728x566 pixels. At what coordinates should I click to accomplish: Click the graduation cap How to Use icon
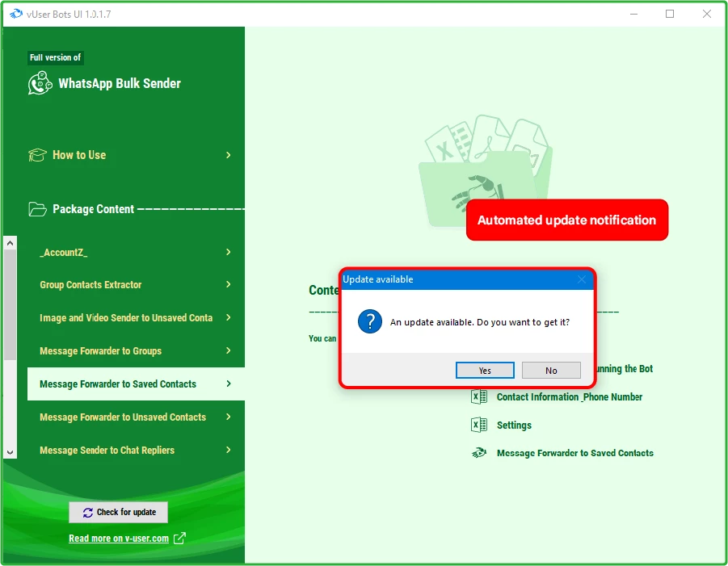click(37, 155)
